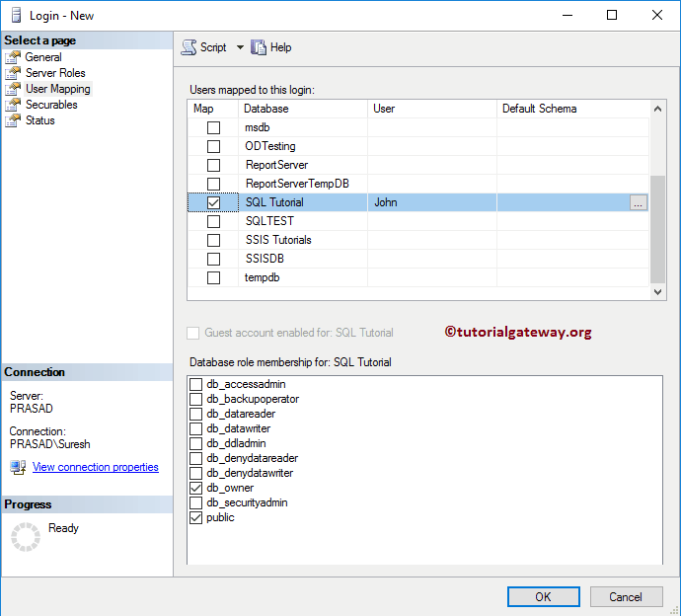Select the User Mapping page

pyautogui.click(x=58, y=89)
